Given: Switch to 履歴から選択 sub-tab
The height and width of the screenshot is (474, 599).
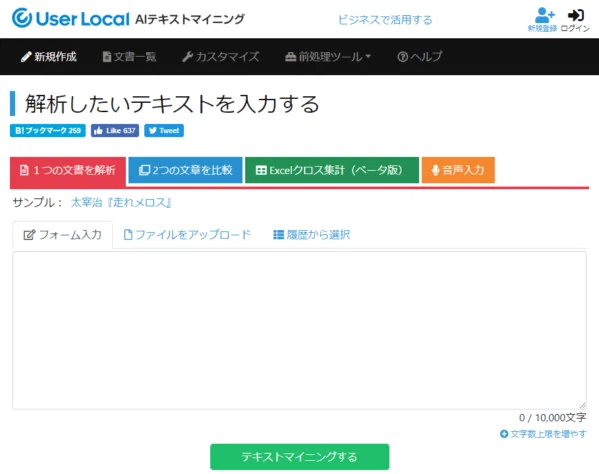Looking at the screenshot, I should tap(311, 235).
